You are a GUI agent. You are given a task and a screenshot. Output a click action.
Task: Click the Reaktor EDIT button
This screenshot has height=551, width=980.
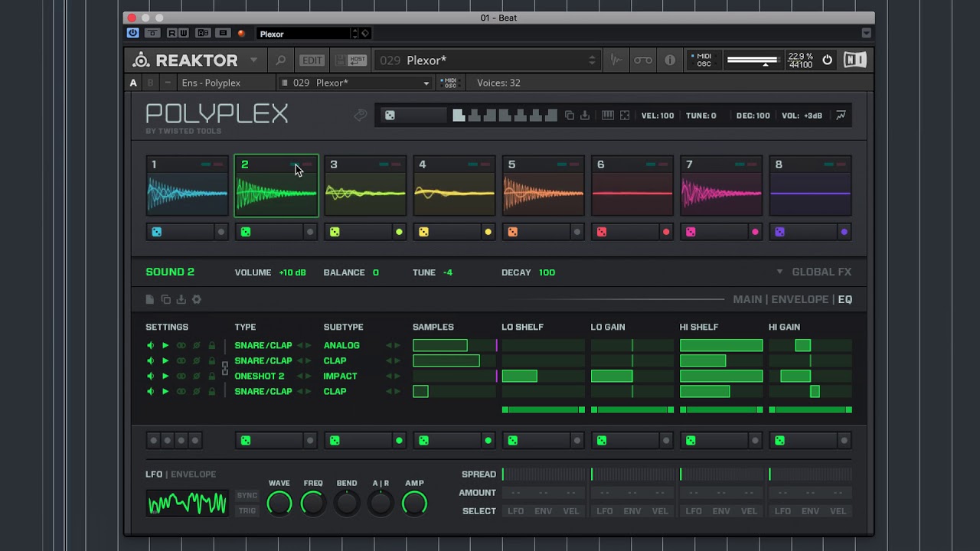pyautogui.click(x=312, y=60)
